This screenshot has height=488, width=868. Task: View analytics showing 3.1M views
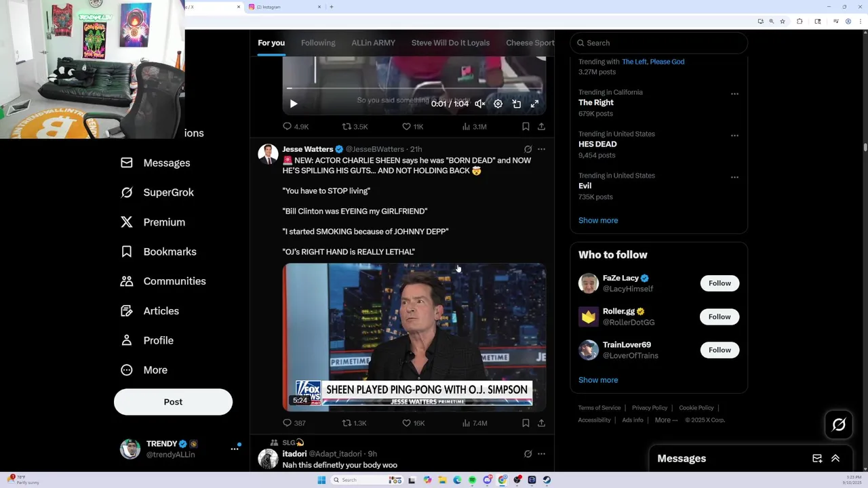474,127
